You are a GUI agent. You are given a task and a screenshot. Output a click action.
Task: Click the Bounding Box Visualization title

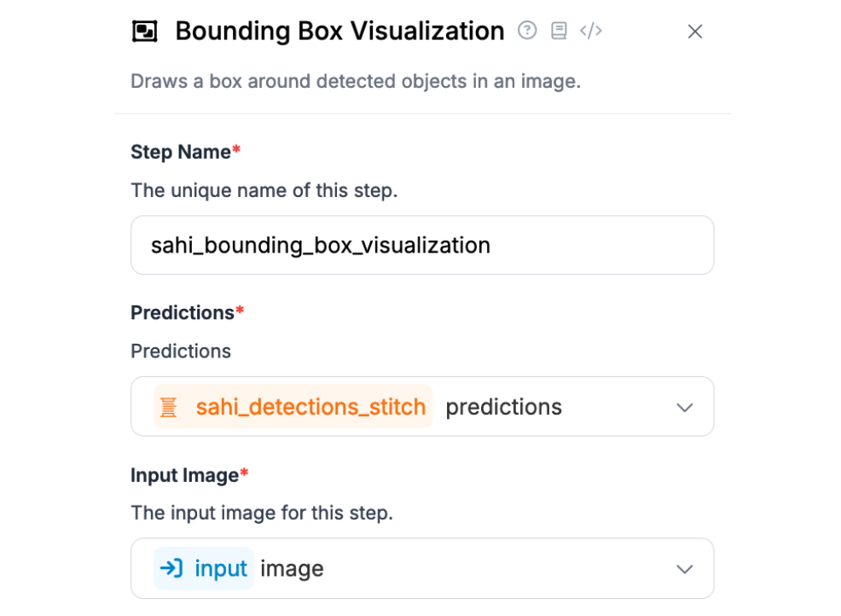coord(339,32)
